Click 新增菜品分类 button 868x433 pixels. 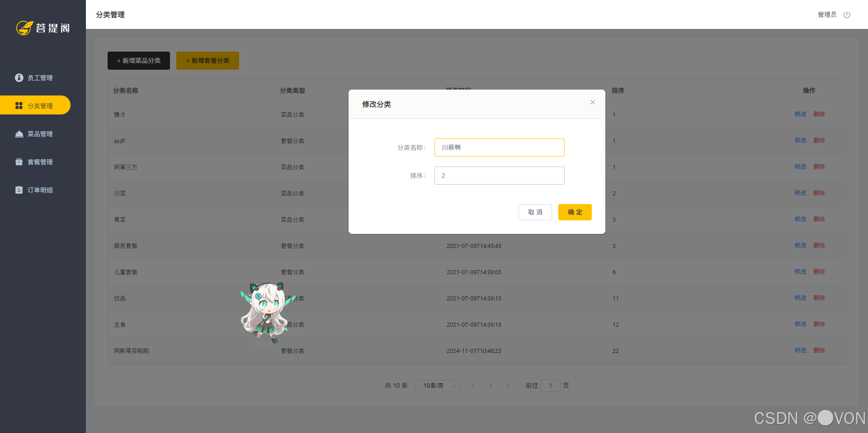[x=139, y=61]
